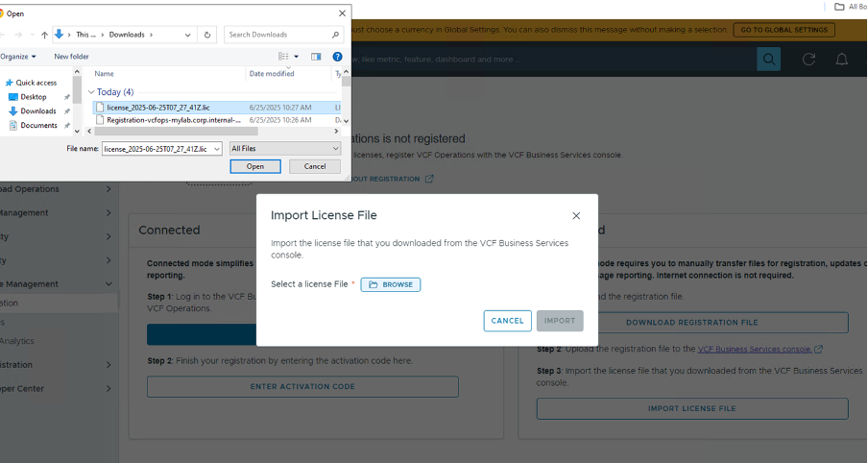Expand the Developer Center sidebar chevron
Screen dimensions: 868x463
click(x=108, y=389)
